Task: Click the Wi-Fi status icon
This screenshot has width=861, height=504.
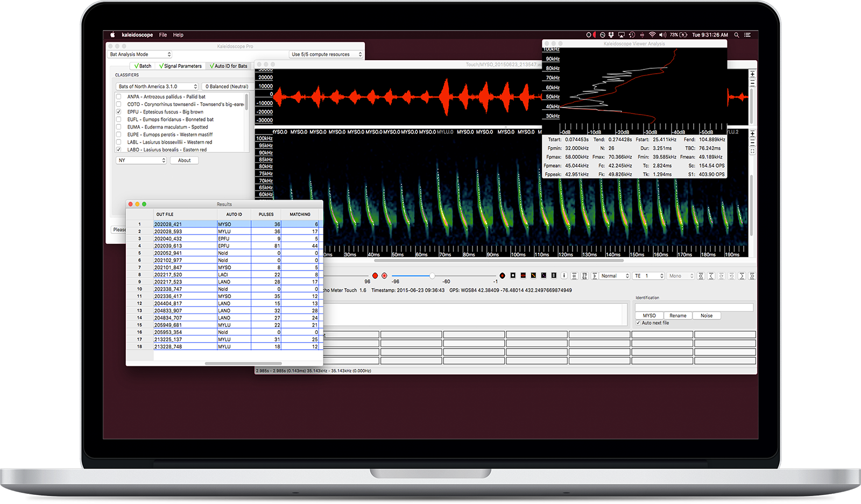Action: coord(652,35)
